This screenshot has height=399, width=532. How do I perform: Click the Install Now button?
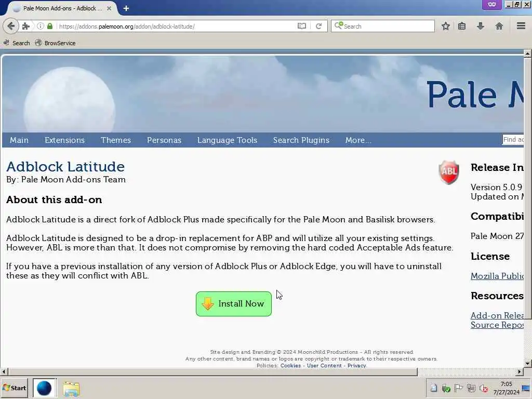point(234,303)
